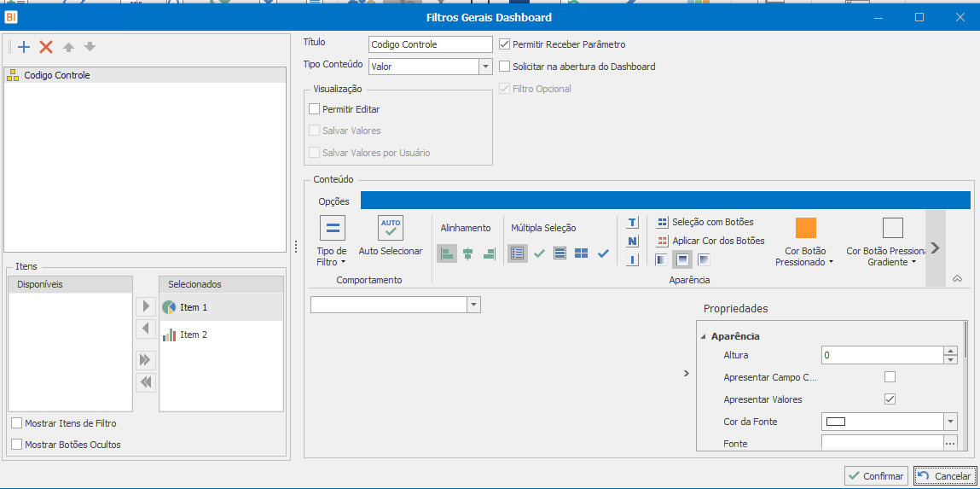
Task: Move item left with the single left arrow
Action: point(146,329)
